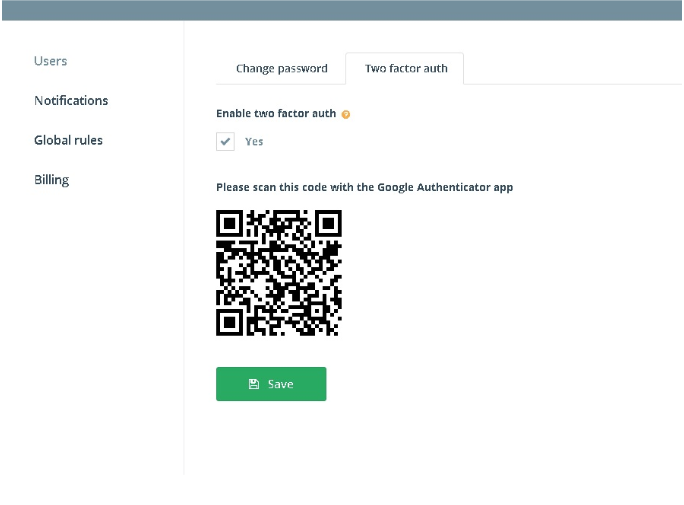This screenshot has height=505, width=684.
Task: Click the 'Yes' label next to checkbox
Action: [x=254, y=142]
